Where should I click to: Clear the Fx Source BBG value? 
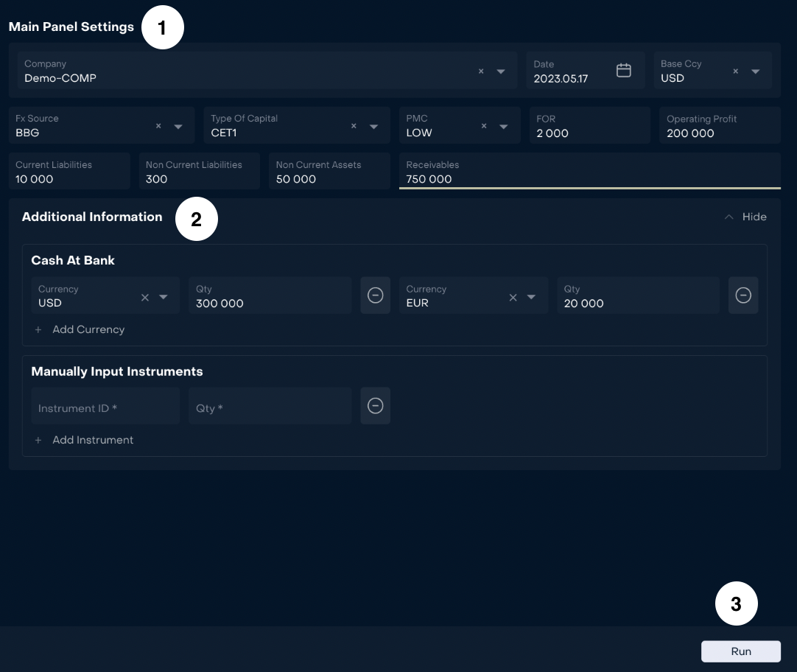(158, 126)
